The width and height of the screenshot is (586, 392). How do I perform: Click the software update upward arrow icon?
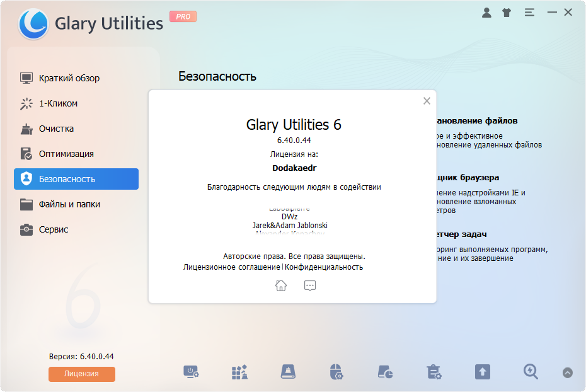(482, 372)
